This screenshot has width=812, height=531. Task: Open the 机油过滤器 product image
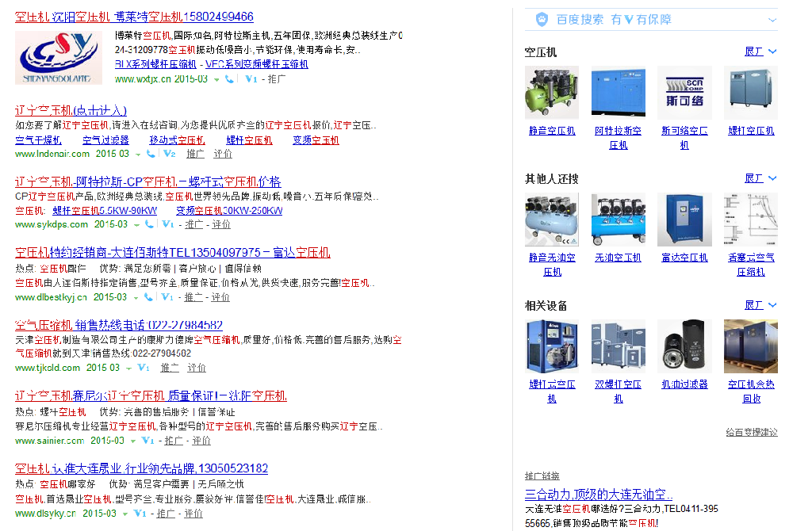684,346
